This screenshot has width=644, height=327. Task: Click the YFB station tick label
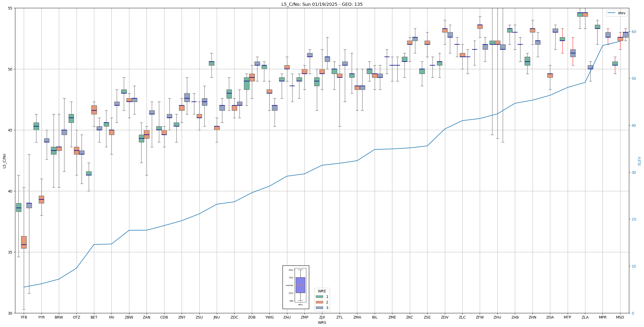pyautogui.click(x=24, y=317)
